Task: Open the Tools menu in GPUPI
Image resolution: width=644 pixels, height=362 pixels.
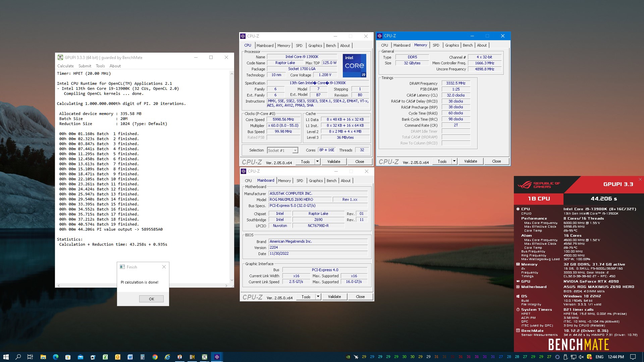Action: point(100,66)
